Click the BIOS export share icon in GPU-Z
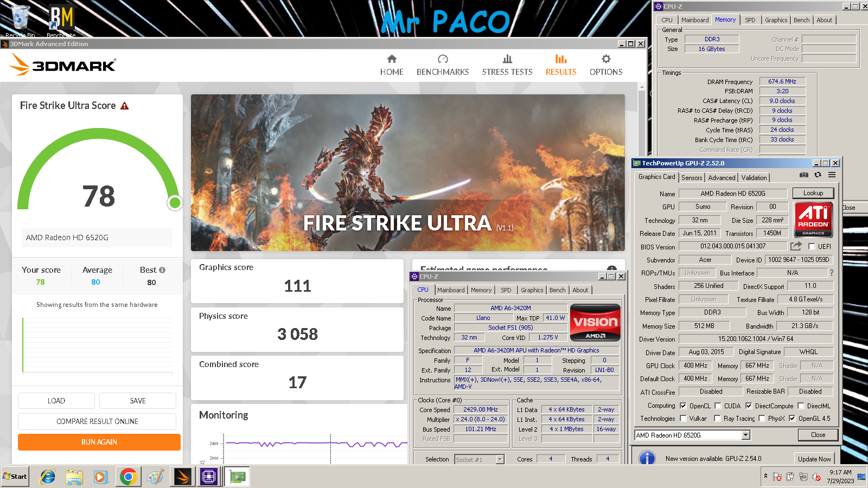This screenshot has height=488, width=868. tap(796, 246)
